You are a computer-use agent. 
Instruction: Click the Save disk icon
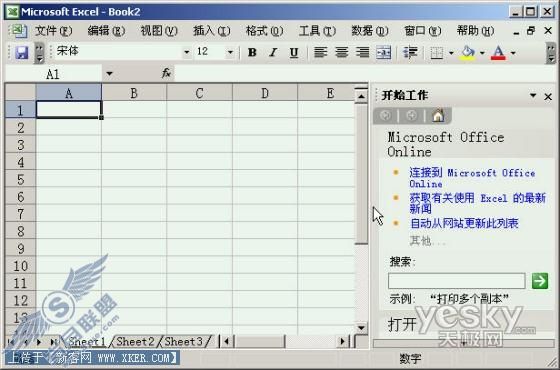tap(21, 52)
